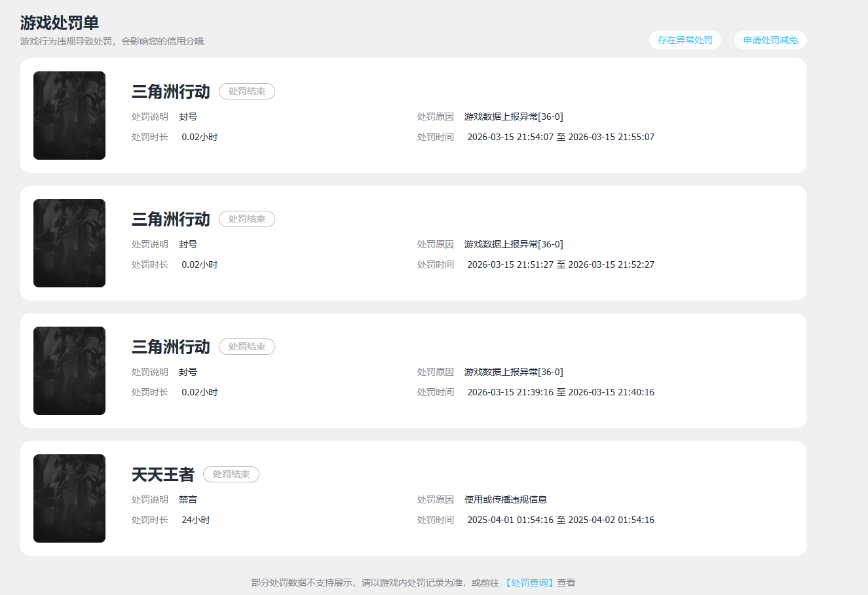The width and height of the screenshot is (868, 595).
Task: Select thumbnail of ban ending 21:40:16
Action: click(x=69, y=370)
